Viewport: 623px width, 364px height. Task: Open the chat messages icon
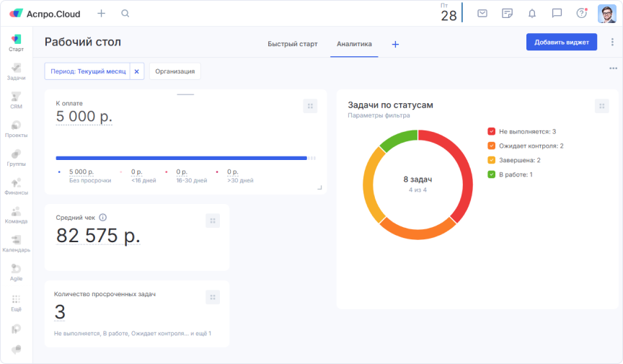[557, 14]
